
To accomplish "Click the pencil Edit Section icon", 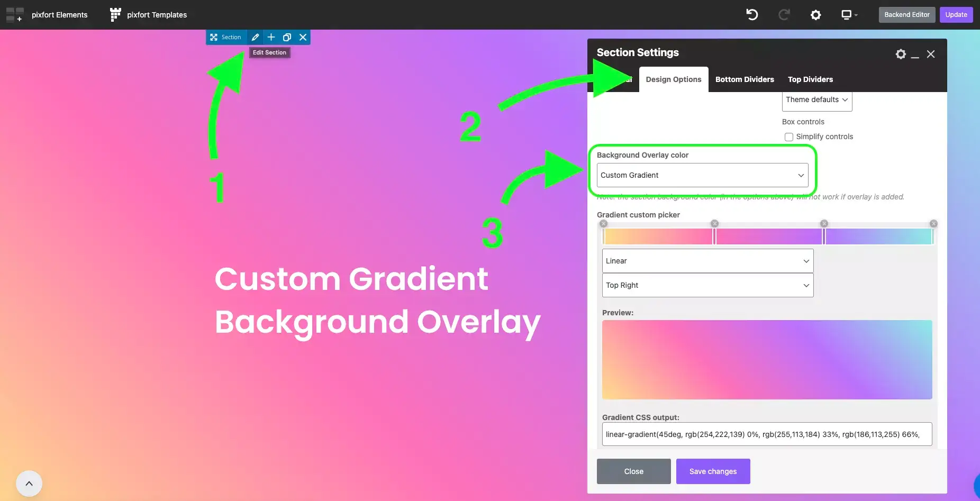I will click(x=255, y=37).
